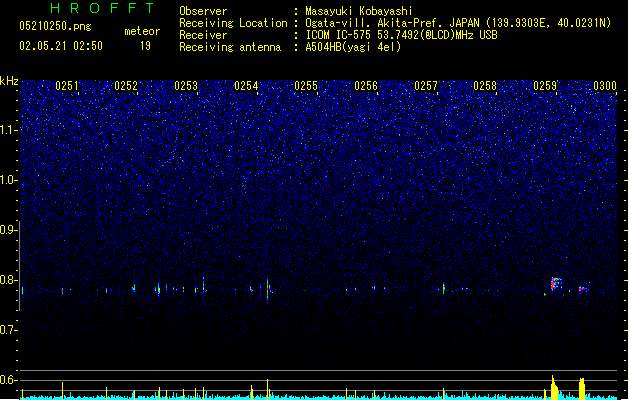This screenshot has height=400, width=629.
Task: Click the Ogata-vill. Akita-Pref. JAPAN location value
Action: coord(458,23)
